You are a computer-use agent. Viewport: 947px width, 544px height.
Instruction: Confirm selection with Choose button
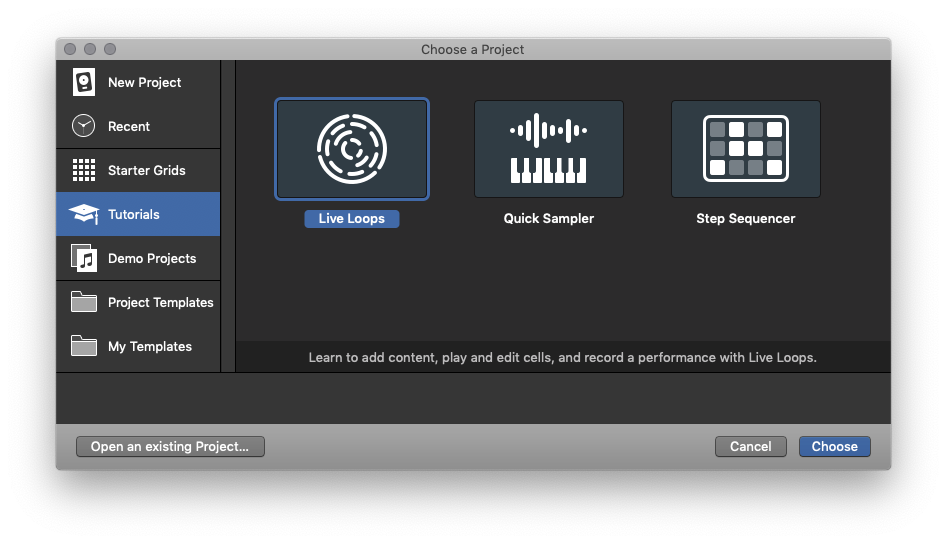click(x=835, y=446)
